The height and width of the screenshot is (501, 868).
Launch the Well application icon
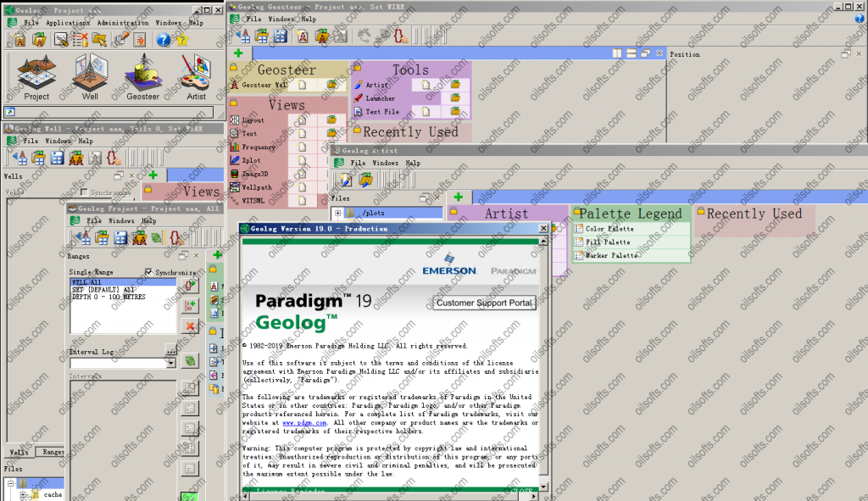(x=90, y=77)
